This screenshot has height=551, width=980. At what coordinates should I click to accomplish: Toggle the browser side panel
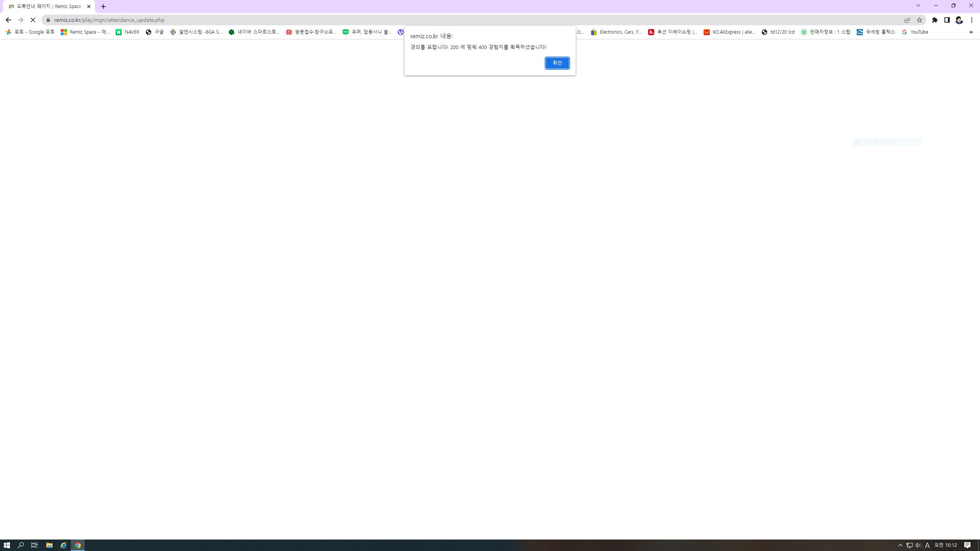[947, 20]
